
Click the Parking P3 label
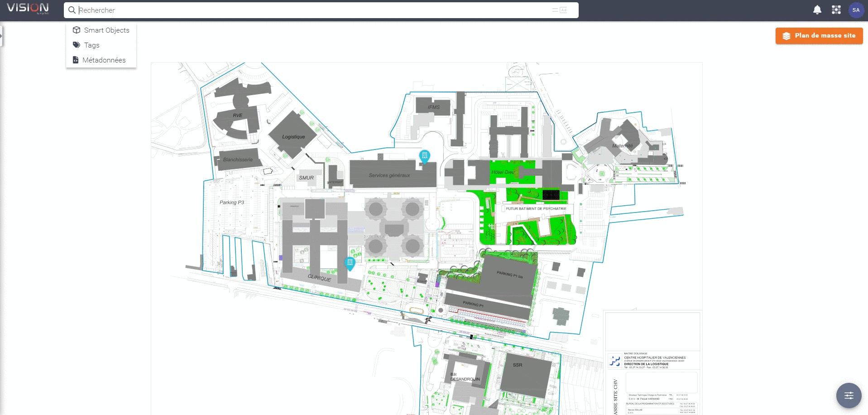click(232, 203)
